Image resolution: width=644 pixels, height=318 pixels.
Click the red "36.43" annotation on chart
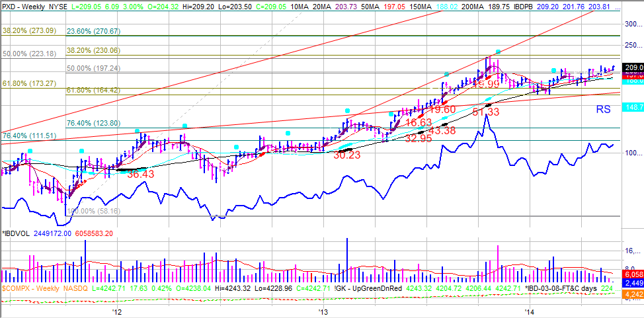(x=140, y=174)
